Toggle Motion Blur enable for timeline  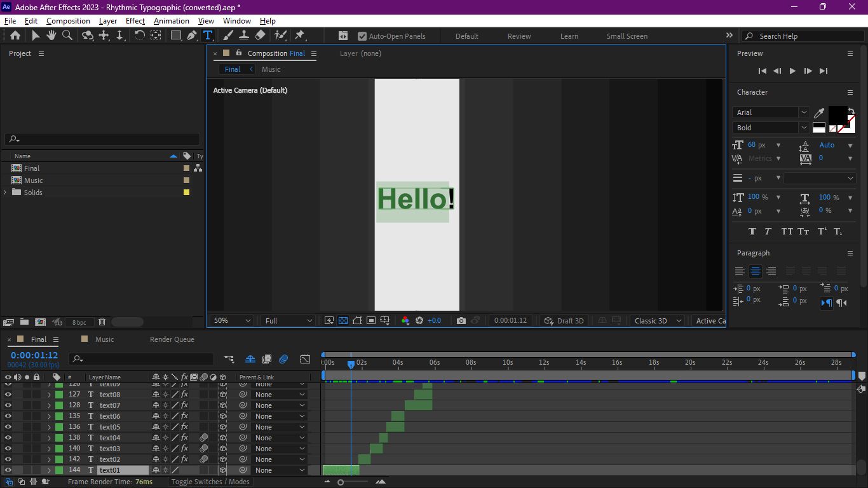283,359
